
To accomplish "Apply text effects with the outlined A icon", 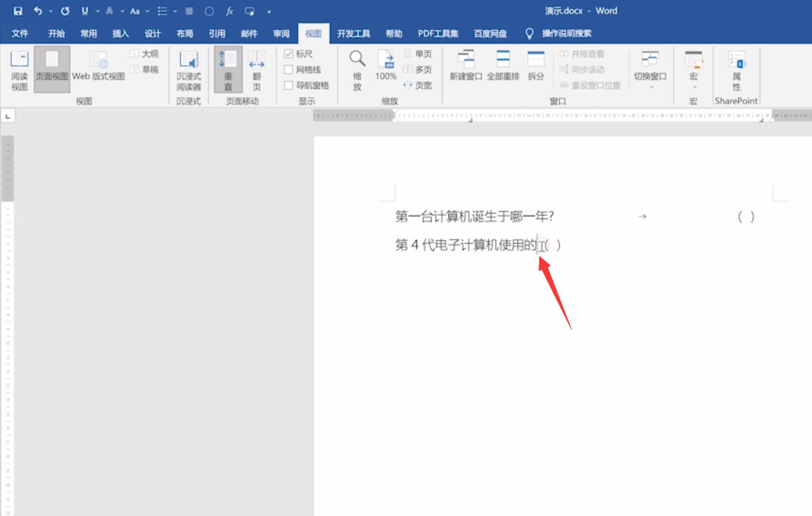I will (110, 11).
